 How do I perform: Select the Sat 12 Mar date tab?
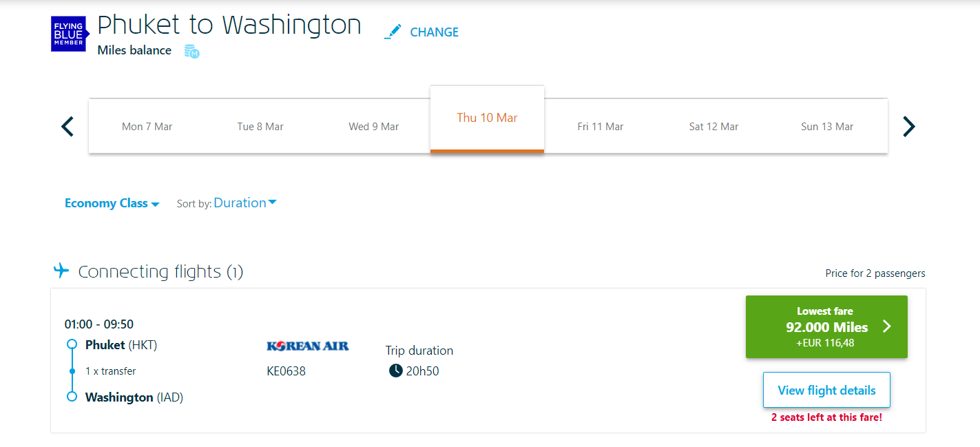(x=713, y=126)
